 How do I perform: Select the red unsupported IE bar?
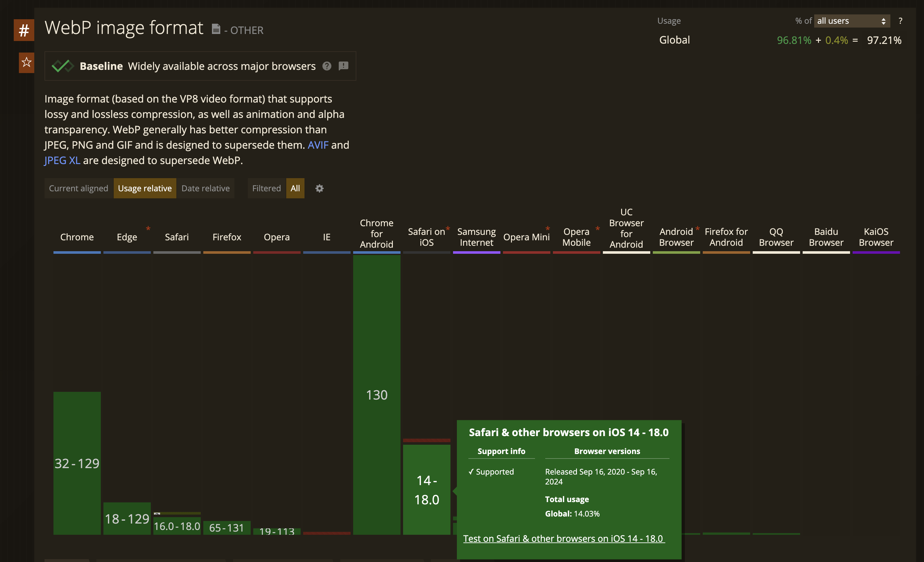(x=327, y=533)
